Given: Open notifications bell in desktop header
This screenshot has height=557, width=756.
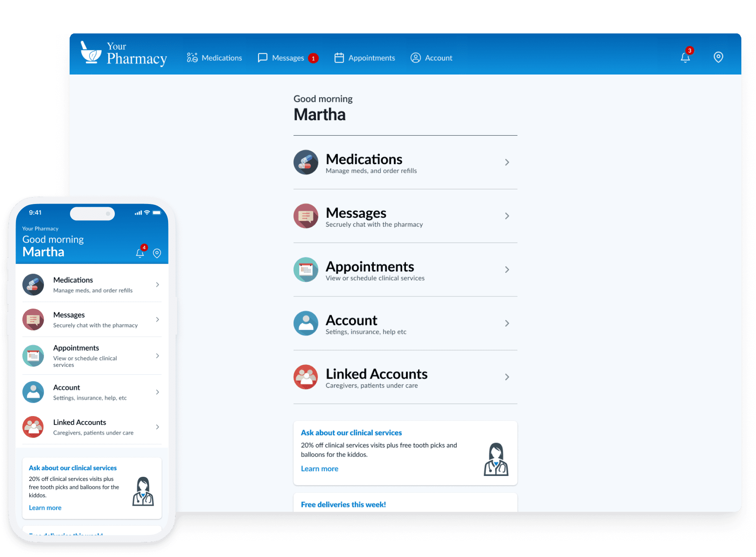Looking at the screenshot, I should pyautogui.click(x=685, y=57).
